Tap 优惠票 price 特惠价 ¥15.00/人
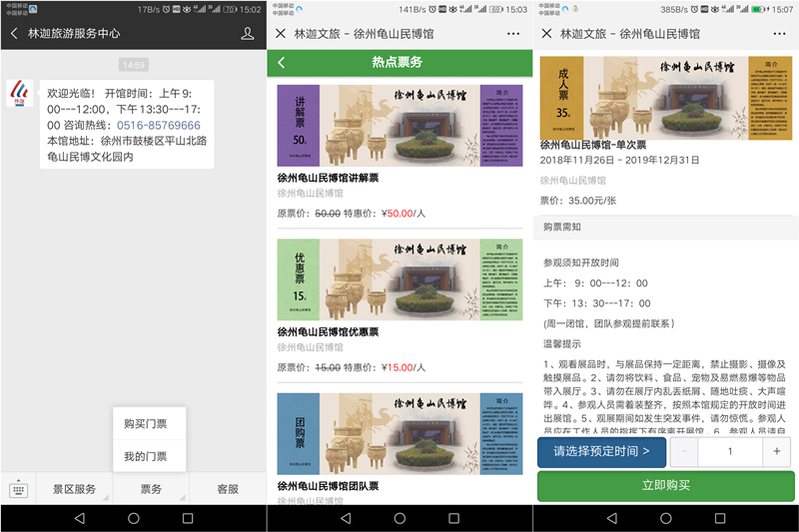 (385, 367)
